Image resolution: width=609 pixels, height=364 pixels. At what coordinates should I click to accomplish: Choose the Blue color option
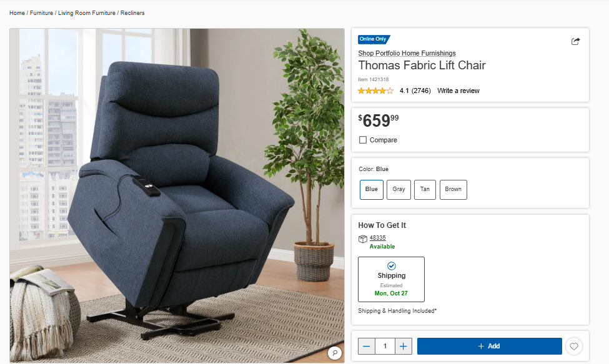click(371, 189)
